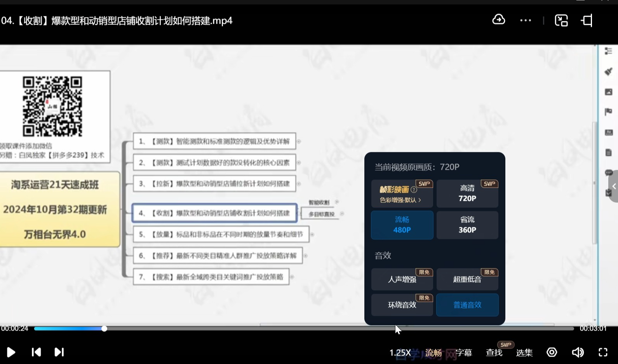
Task: Enable 超重低音 sound effect
Action: 467,279
